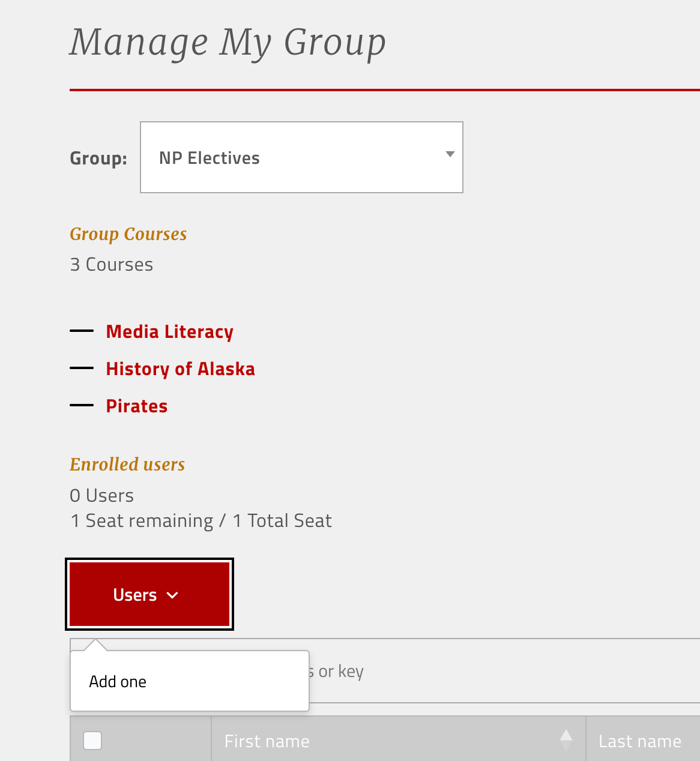Open the Pirates course link
The height and width of the screenshot is (761, 700).
(137, 406)
